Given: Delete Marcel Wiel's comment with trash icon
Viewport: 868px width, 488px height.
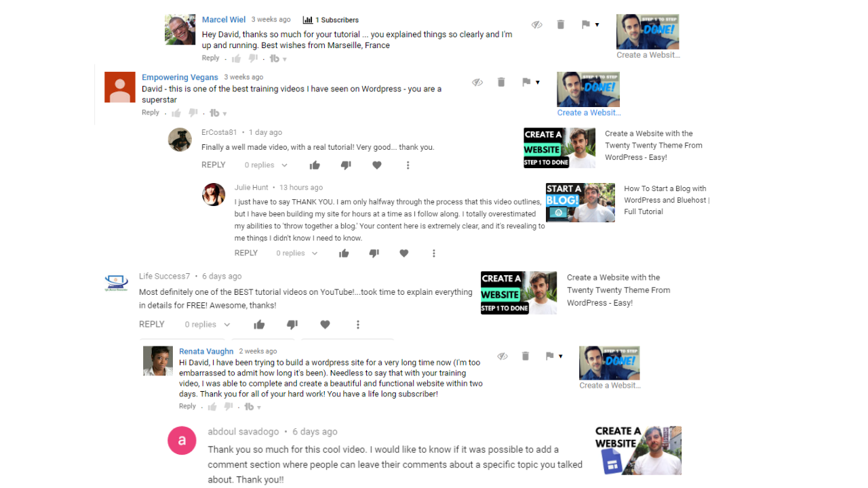Looking at the screenshot, I should coord(561,24).
